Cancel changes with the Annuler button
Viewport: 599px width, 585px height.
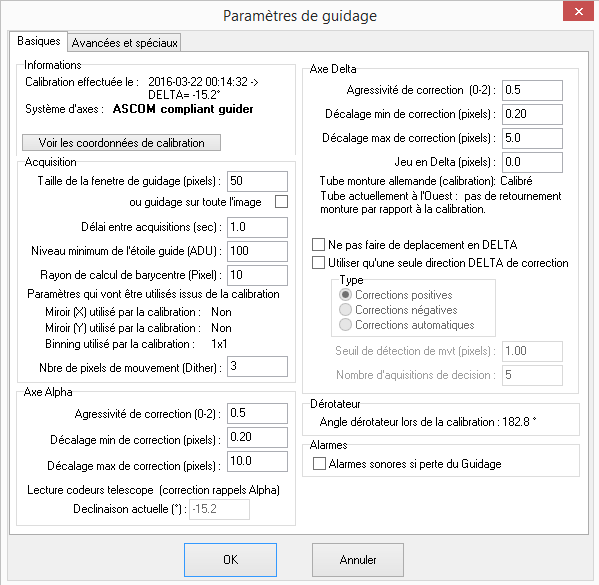click(358, 560)
